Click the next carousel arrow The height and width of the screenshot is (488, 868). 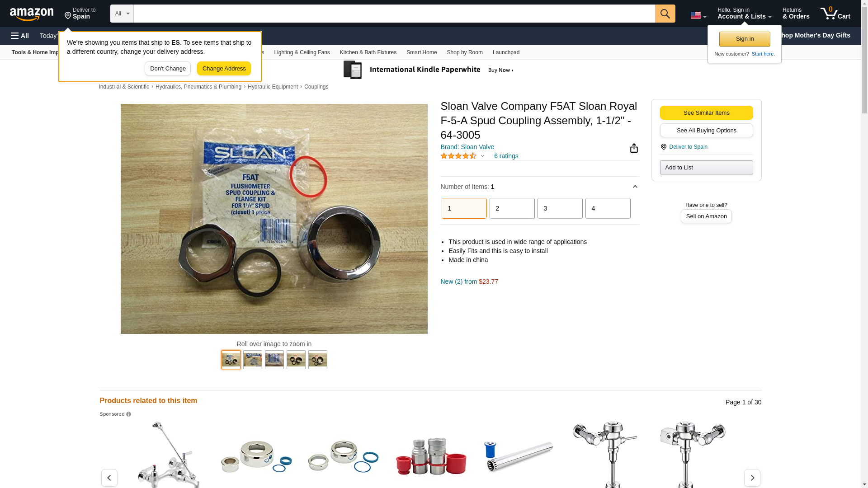tap(752, 478)
